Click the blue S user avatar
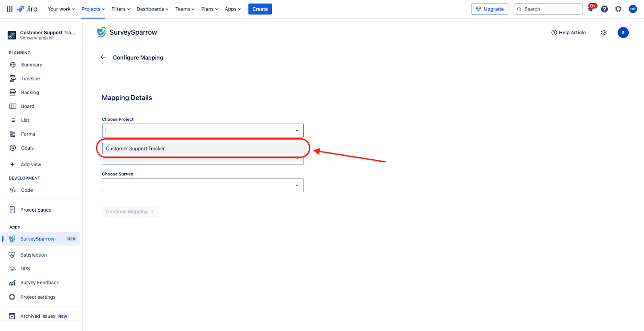Viewport: 644px width, 331px height. tap(623, 33)
